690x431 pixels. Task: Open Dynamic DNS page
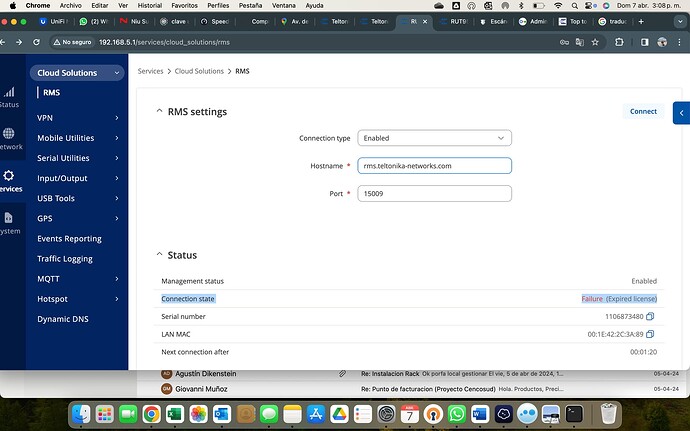click(63, 319)
